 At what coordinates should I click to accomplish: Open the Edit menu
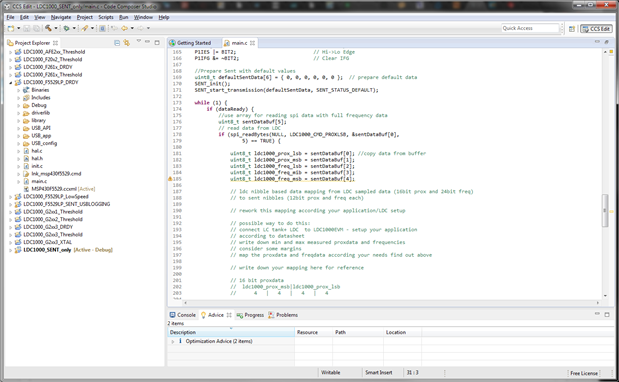tap(24, 17)
